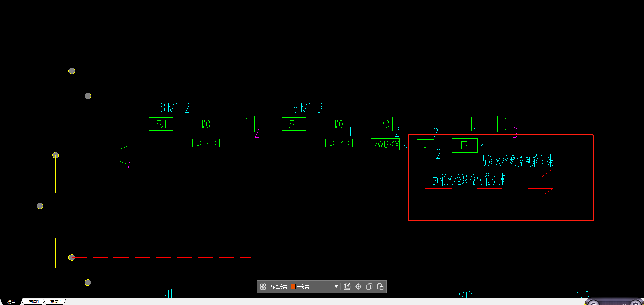Viewport: 644px width, 305px height.
Task: Click the paste clipboard icon in toolbar
Action: (x=380, y=287)
